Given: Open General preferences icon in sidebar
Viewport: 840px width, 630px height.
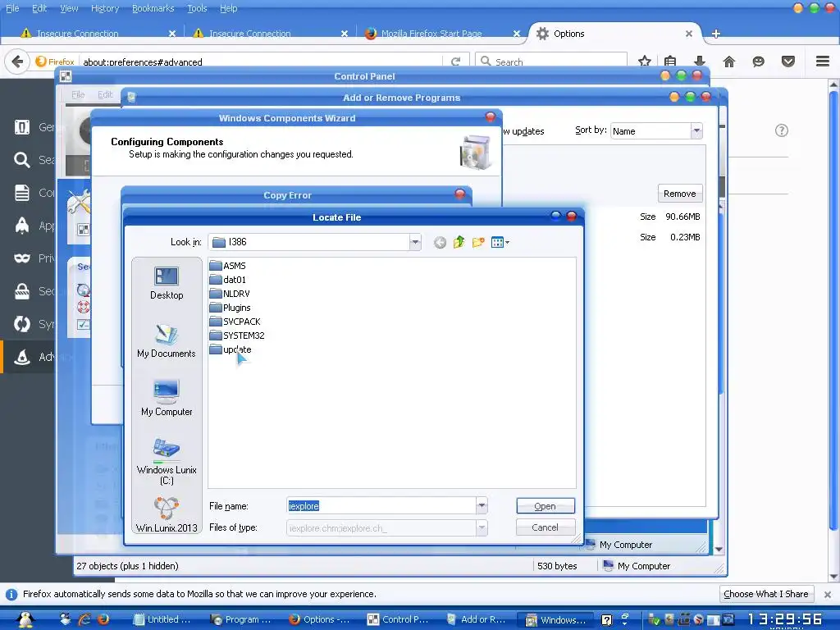Looking at the screenshot, I should tap(22, 127).
